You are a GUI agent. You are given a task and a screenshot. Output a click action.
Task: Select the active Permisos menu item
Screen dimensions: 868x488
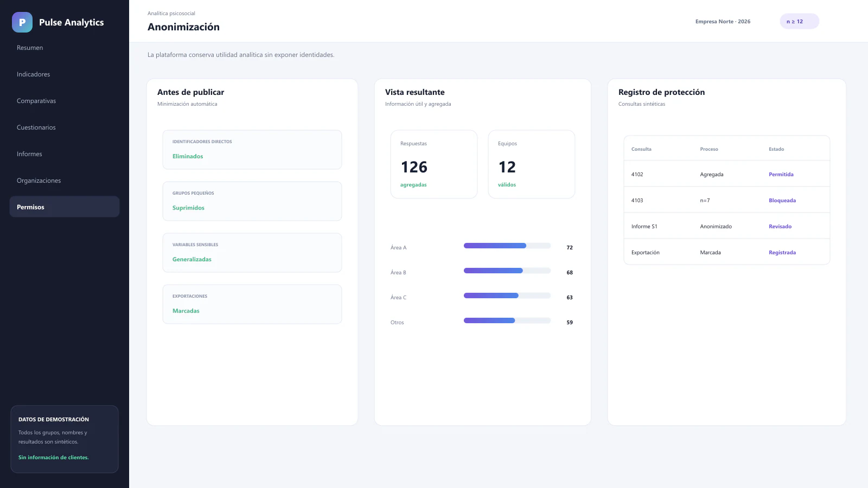coord(65,207)
